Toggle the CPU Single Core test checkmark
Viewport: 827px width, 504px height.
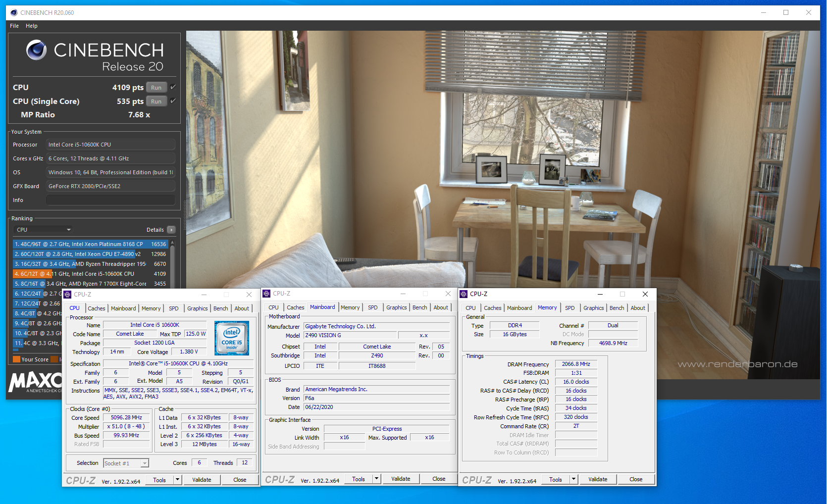tap(173, 101)
